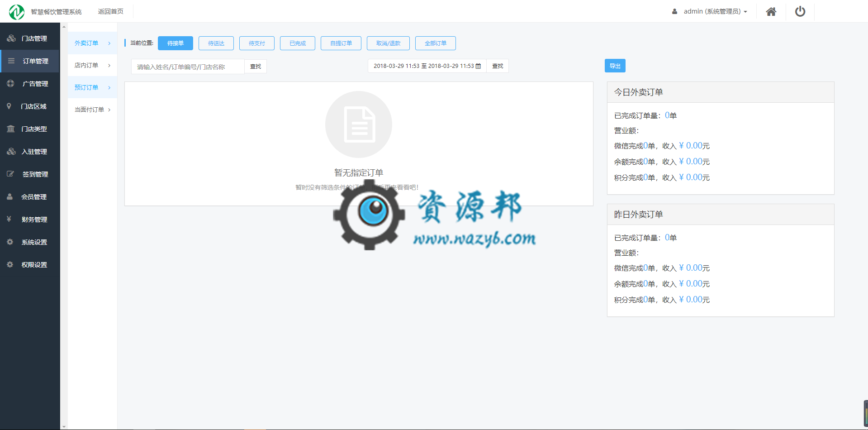Click 查找 button beside name search box

point(256,67)
